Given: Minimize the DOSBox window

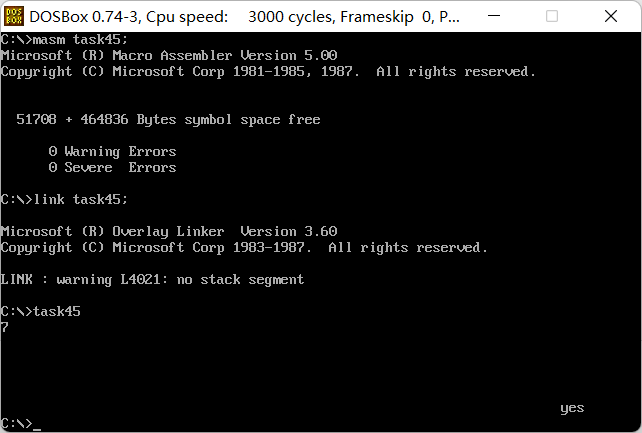Looking at the screenshot, I should pos(494,16).
